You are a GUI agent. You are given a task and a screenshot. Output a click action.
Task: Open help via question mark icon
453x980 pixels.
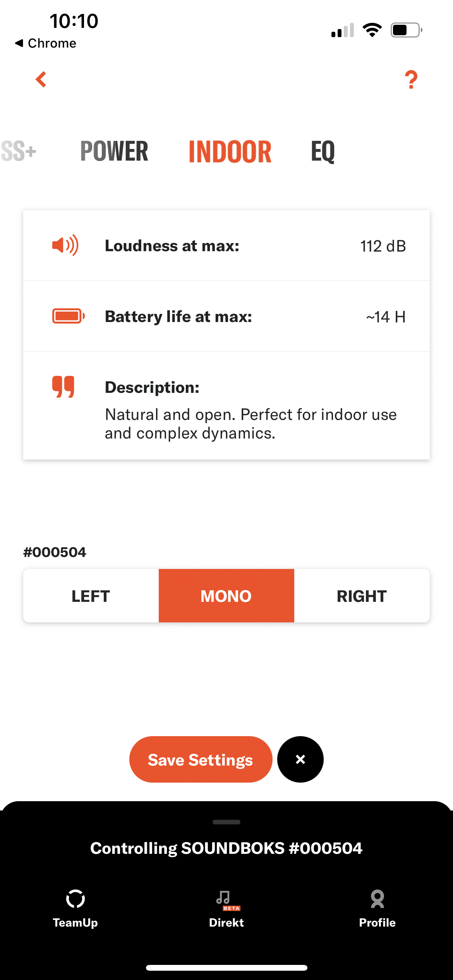click(x=411, y=80)
